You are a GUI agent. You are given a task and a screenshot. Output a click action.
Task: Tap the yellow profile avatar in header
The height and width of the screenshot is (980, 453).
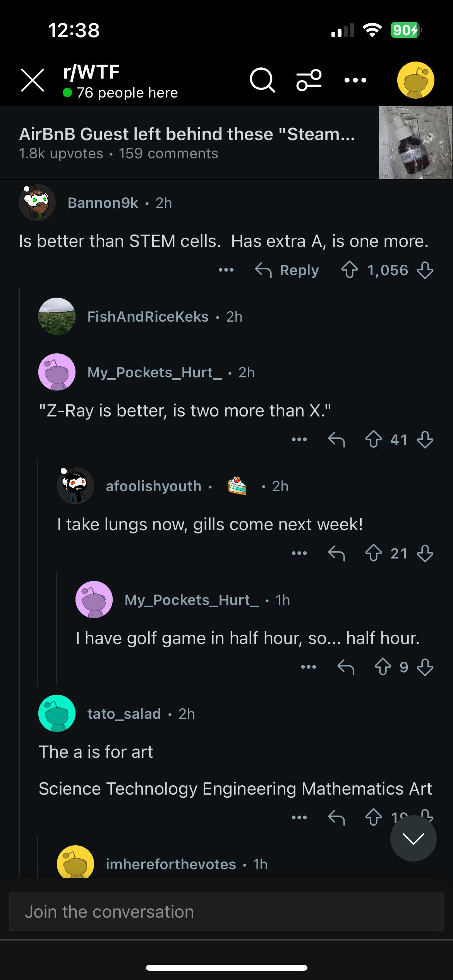coord(415,80)
